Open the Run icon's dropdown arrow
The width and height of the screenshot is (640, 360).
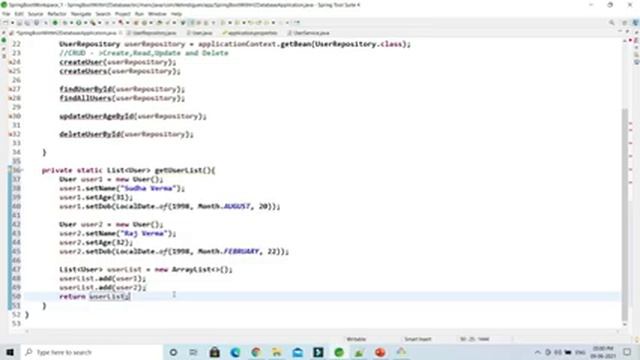[84, 23]
